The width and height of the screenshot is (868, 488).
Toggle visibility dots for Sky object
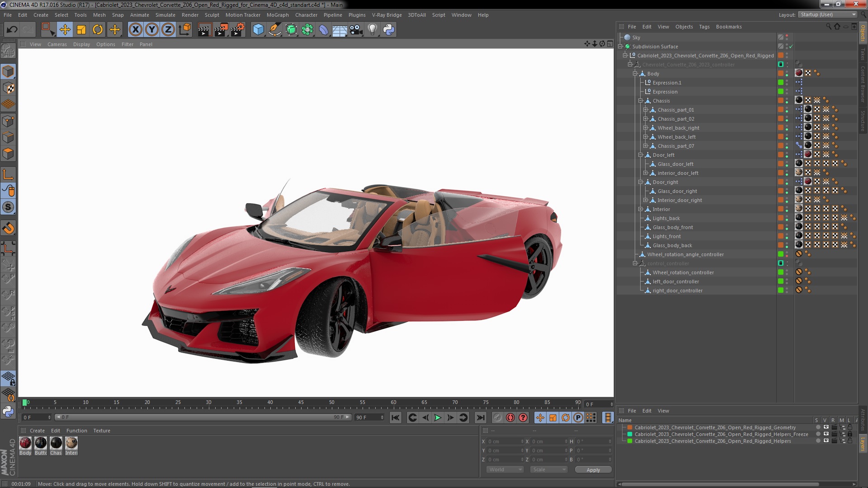click(x=787, y=38)
